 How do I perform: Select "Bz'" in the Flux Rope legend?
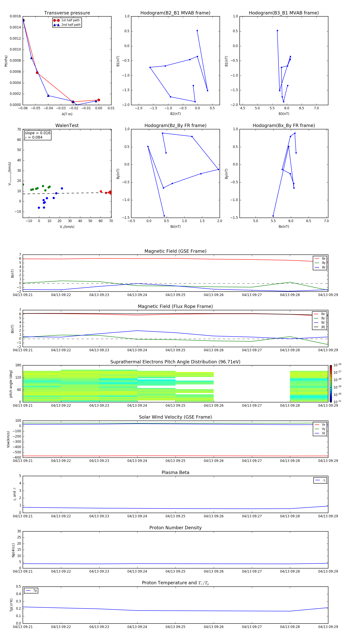[x=320, y=323]
